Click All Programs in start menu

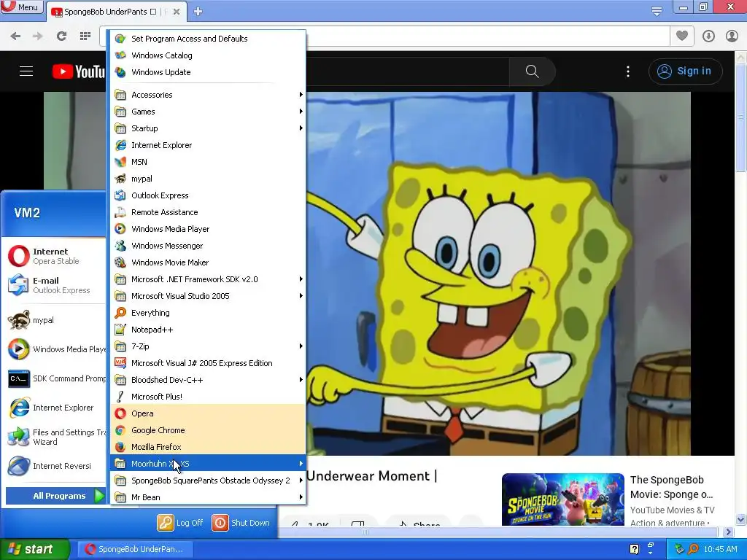55,496
